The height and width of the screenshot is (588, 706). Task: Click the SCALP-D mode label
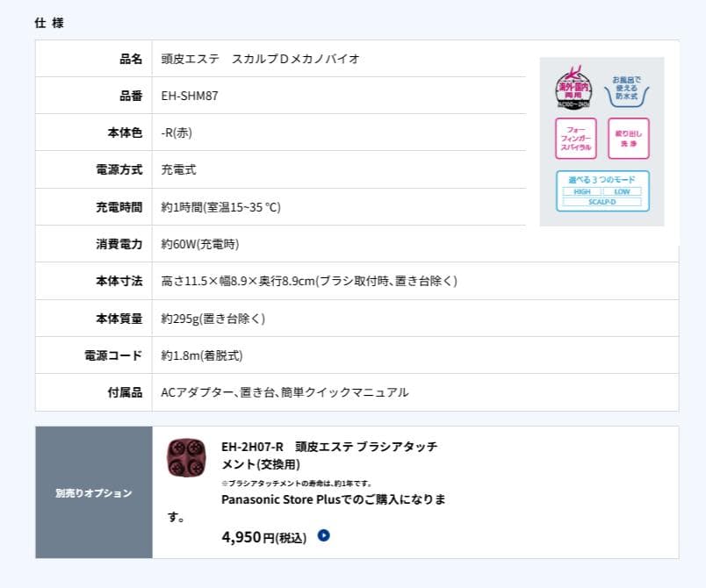point(602,203)
